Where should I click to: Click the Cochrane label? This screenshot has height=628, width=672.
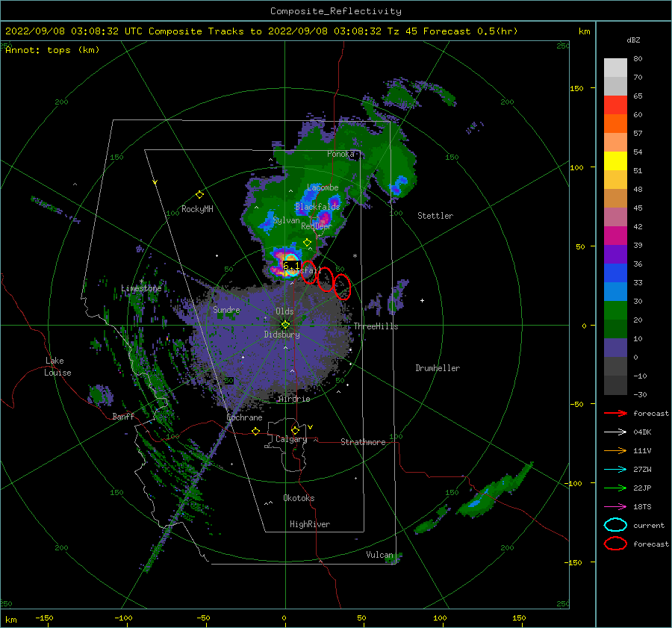[244, 417]
